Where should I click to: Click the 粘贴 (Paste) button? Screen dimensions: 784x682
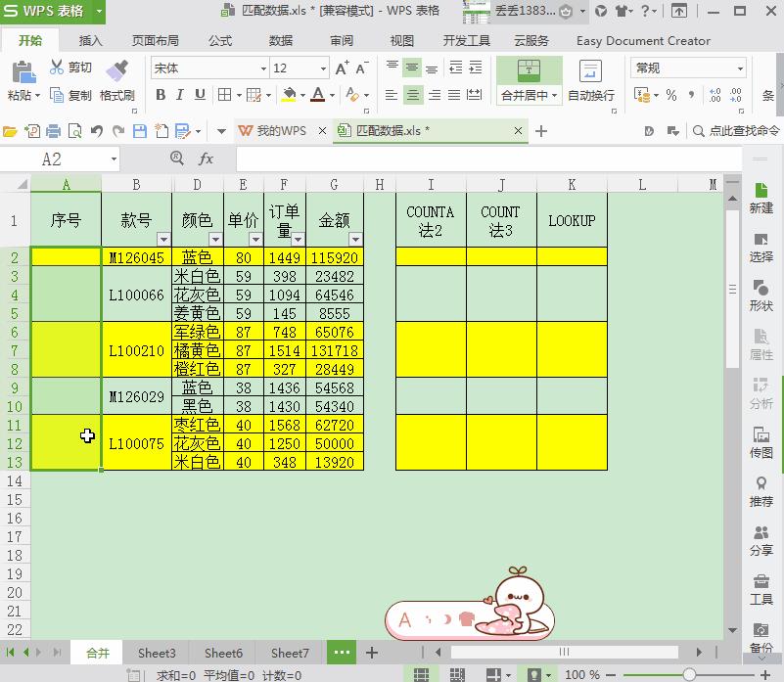pos(23,83)
